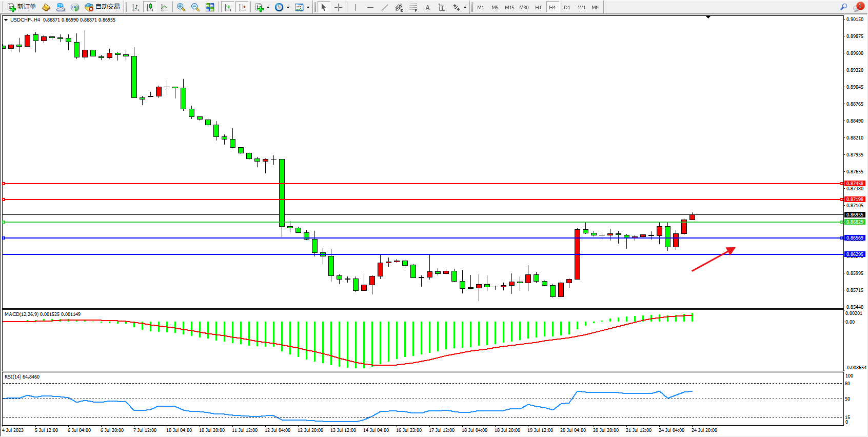Screen dimensions: 868x437
Task: Select the Fibonacci retracement tool
Action: coord(413,7)
